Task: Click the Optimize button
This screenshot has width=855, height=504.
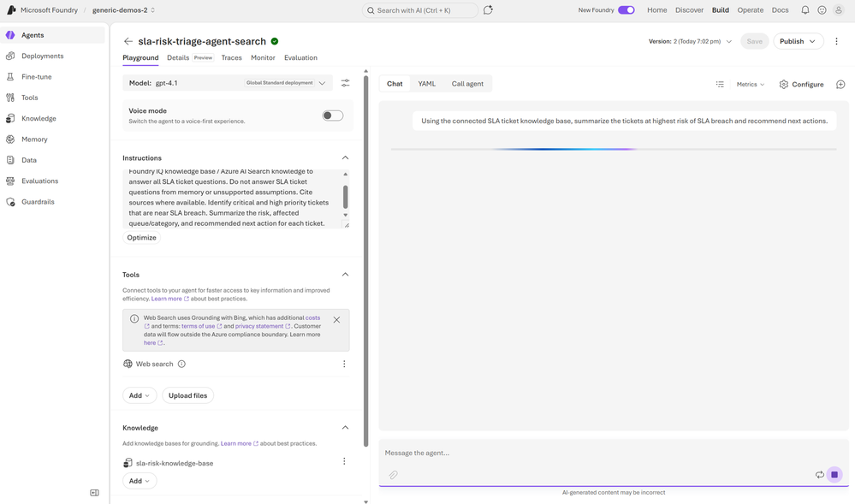Action: (141, 238)
